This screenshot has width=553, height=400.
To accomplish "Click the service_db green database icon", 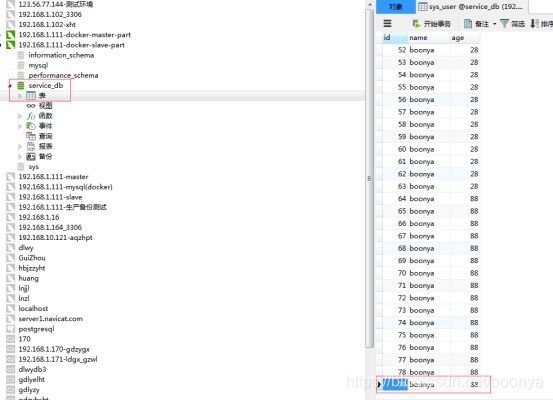I will point(21,85).
